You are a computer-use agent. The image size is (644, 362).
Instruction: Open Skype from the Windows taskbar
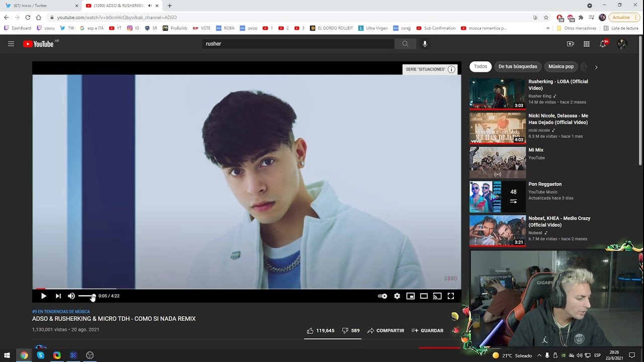40,355
